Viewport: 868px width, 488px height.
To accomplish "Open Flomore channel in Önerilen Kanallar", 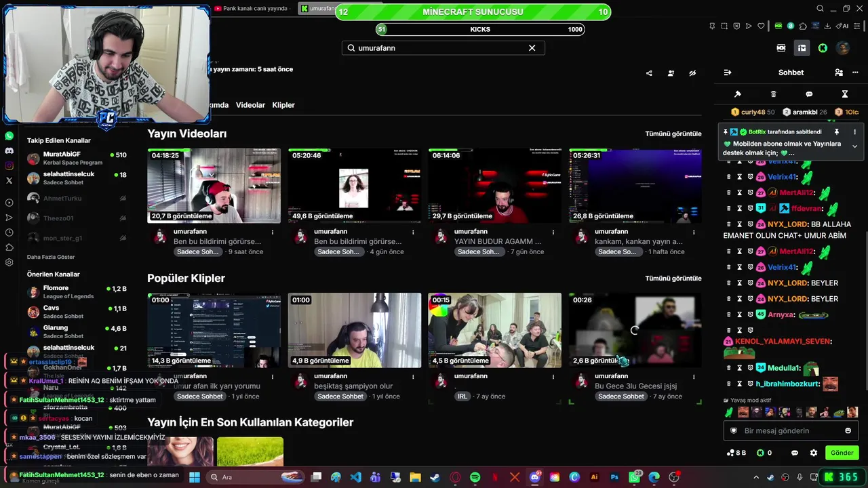I will pos(77,292).
